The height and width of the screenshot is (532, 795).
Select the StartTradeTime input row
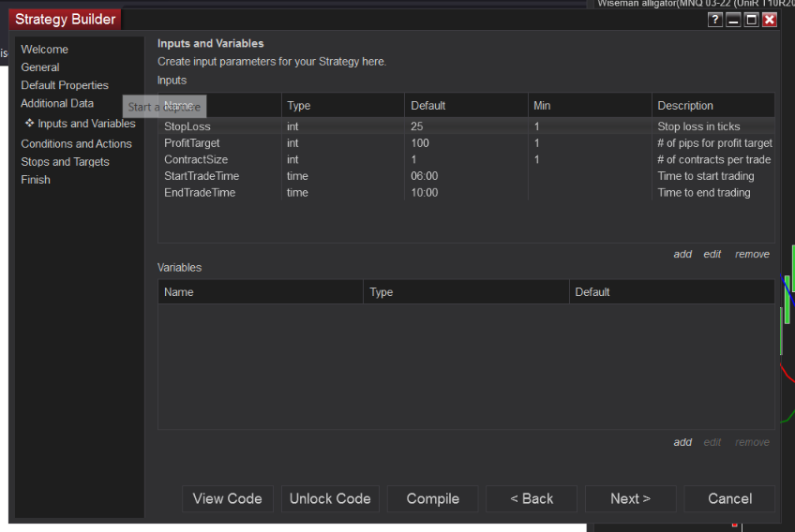[x=201, y=176]
